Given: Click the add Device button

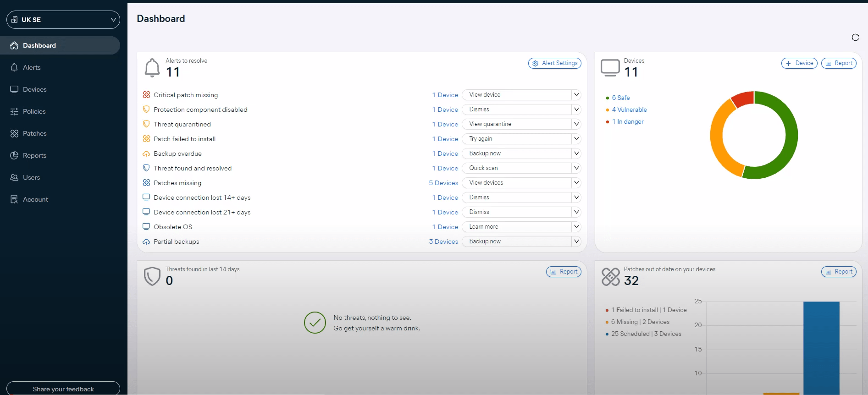Looking at the screenshot, I should [799, 63].
